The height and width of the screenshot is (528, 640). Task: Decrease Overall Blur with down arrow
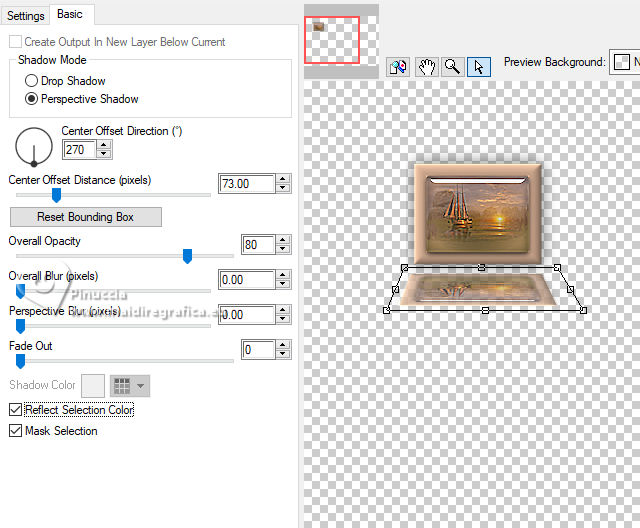click(x=283, y=284)
